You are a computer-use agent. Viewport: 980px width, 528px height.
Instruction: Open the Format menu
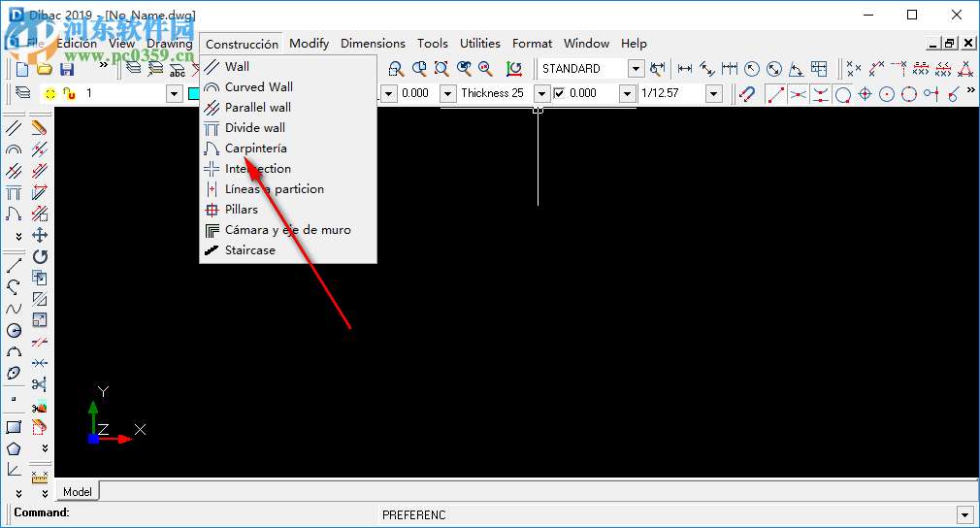(532, 43)
